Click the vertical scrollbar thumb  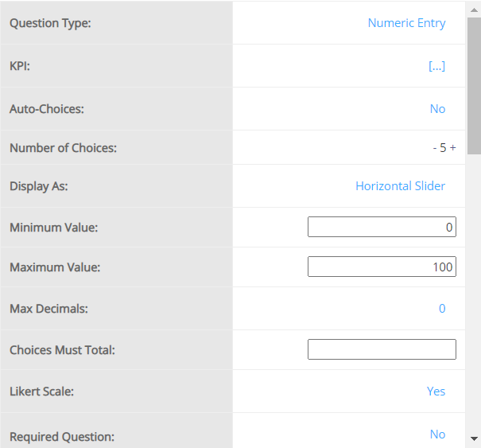[x=474, y=84]
